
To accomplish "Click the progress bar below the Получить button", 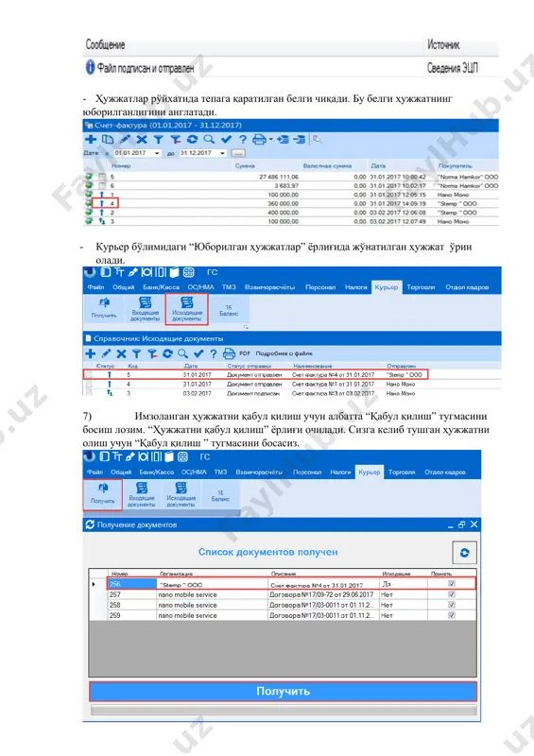I will (284, 710).
